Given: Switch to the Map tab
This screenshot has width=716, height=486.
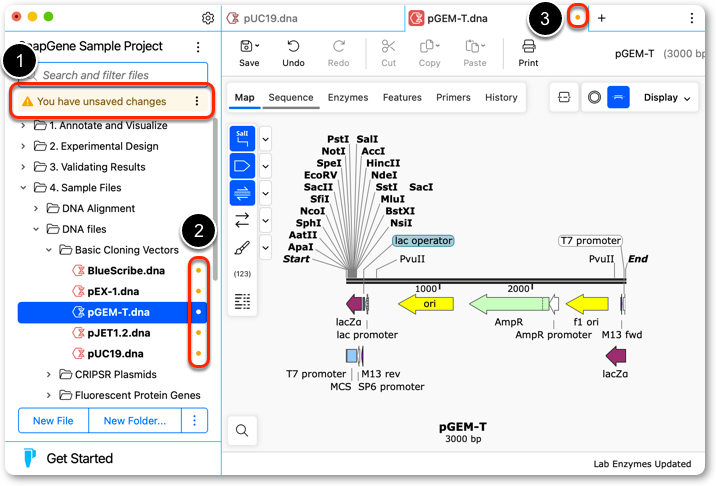Looking at the screenshot, I should point(244,97).
